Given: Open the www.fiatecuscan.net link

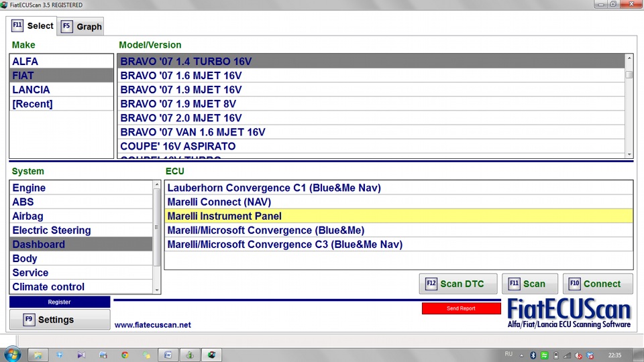Looking at the screenshot, I should pyautogui.click(x=152, y=324).
